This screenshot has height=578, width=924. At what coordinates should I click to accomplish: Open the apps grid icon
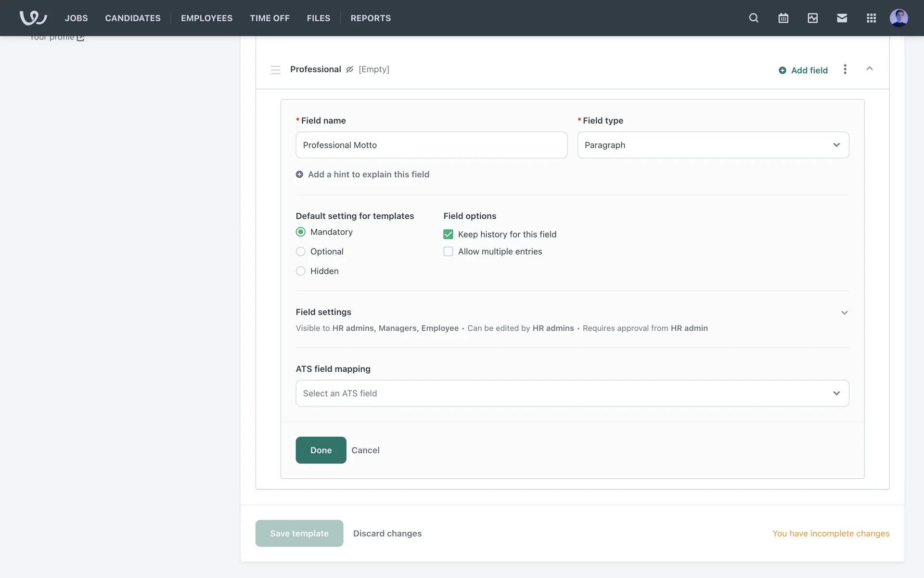871,18
